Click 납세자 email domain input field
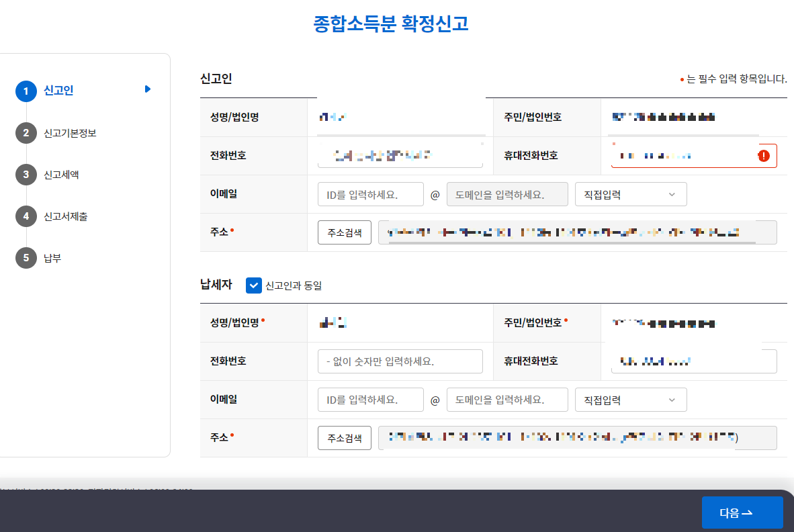The image size is (794, 532). (507, 400)
